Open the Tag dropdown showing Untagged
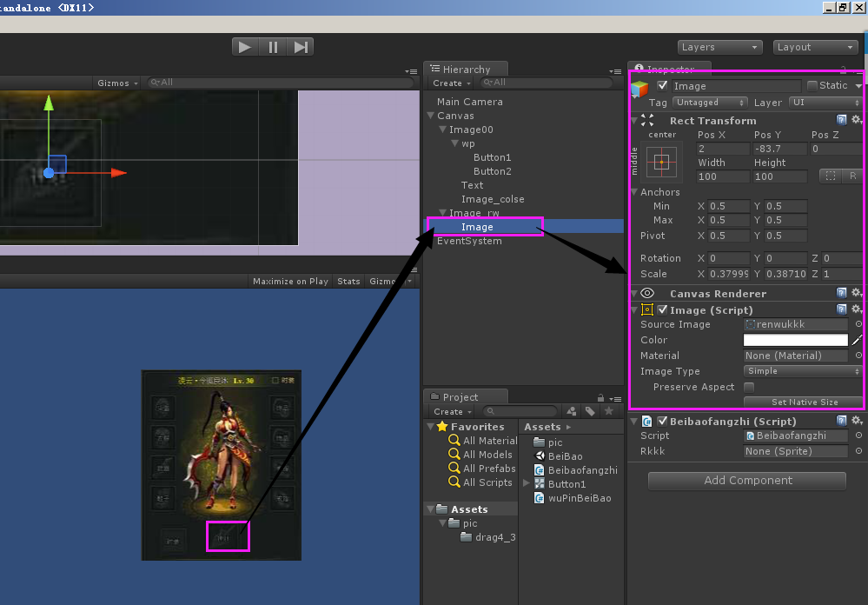Screen dimensions: 868x605 pyautogui.click(x=710, y=103)
